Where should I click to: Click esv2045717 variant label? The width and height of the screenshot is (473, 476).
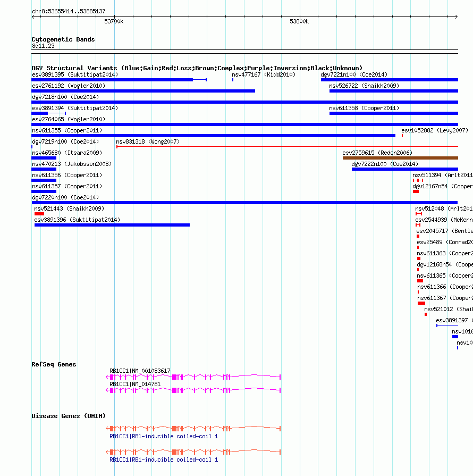click(x=444, y=231)
